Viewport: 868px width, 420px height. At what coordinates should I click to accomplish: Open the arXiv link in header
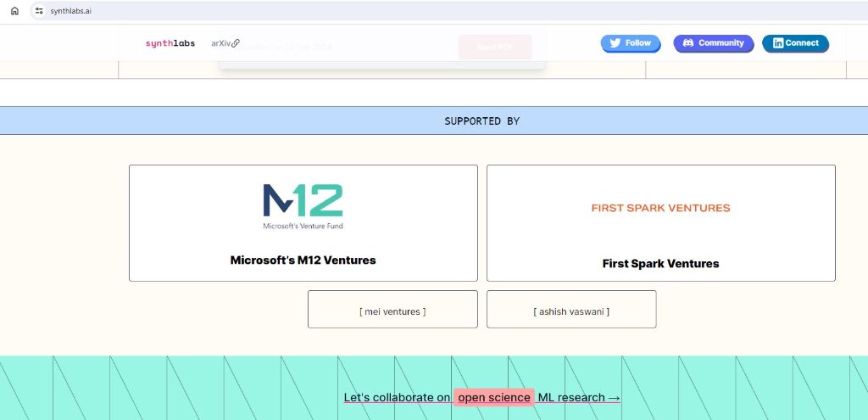pyautogui.click(x=225, y=43)
